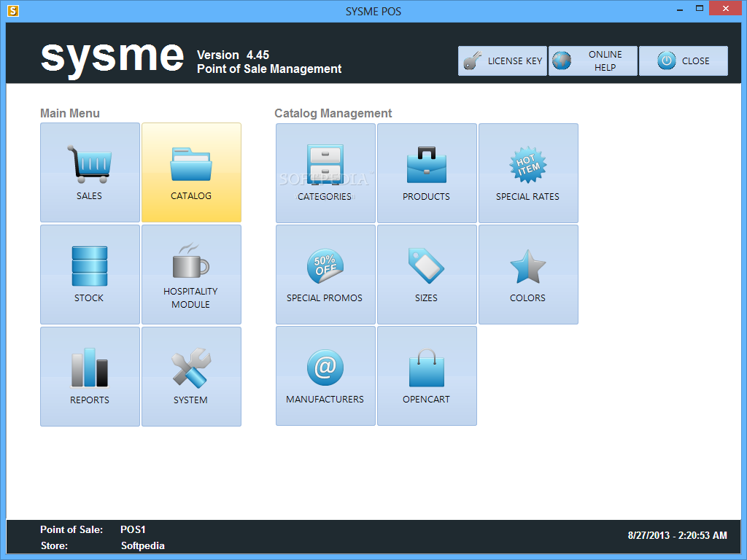Click the License Key button
This screenshot has height=560, width=747.
pyautogui.click(x=503, y=61)
